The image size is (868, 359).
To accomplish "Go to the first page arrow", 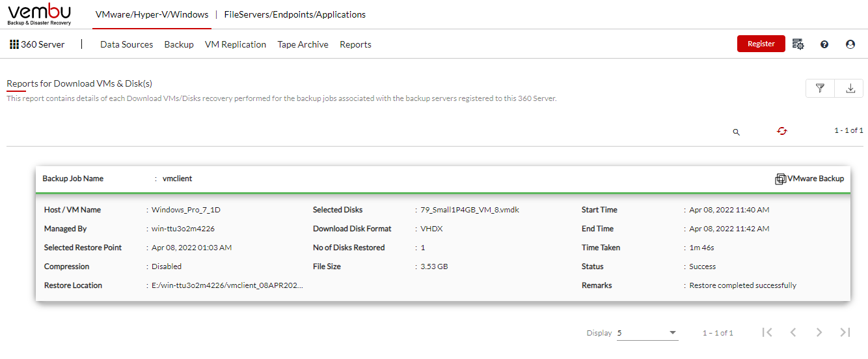I will pyautogui.click(x=767, y=332).
